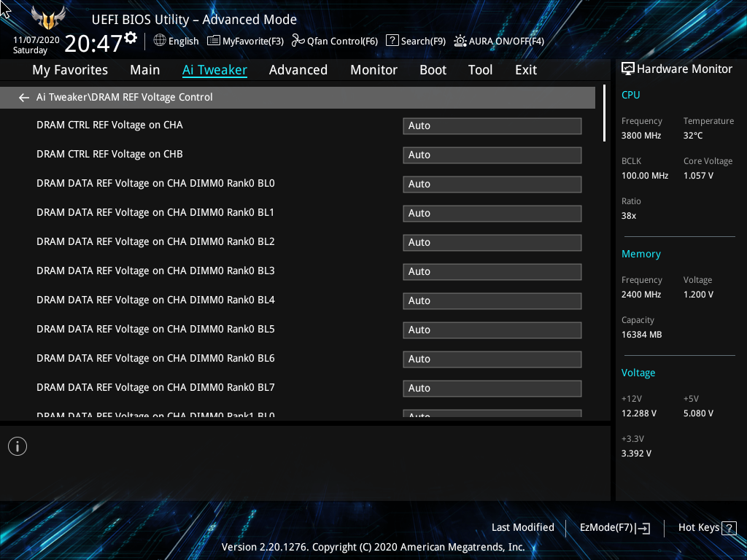Screen dimensions: 747x560
Task: Click the +5V 5.080 V reading
Action: coord(698,413)
